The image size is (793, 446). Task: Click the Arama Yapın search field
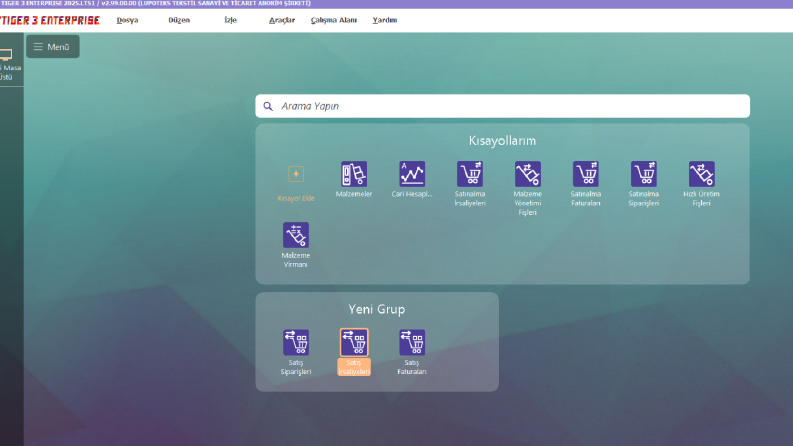click(x=503, y=106)
